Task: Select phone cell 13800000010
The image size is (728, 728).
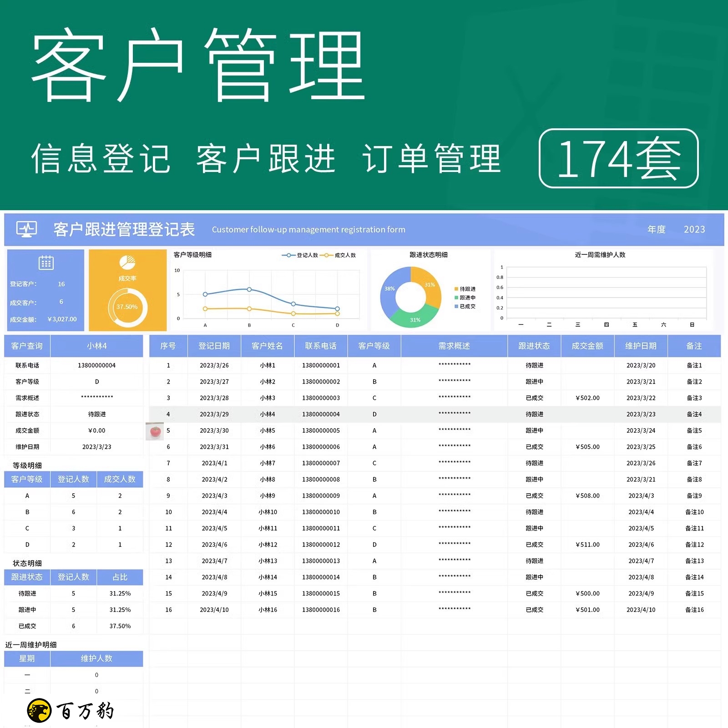Action: point(321,512)
